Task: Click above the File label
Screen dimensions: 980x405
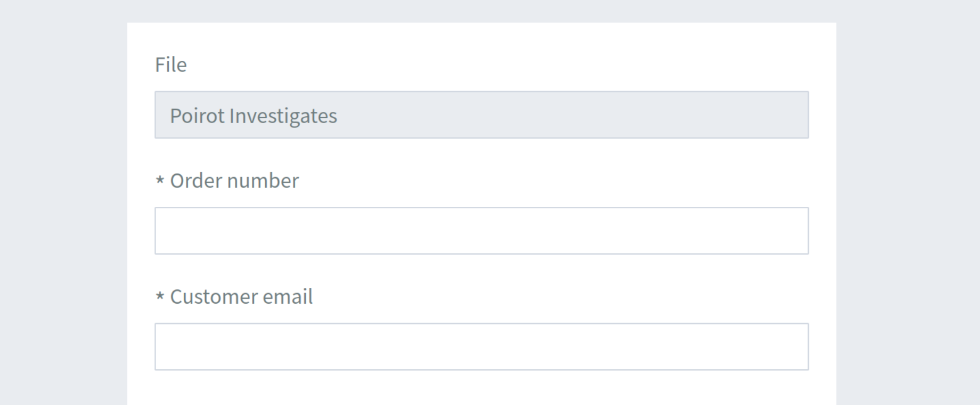Action: (x=482, y=37)
